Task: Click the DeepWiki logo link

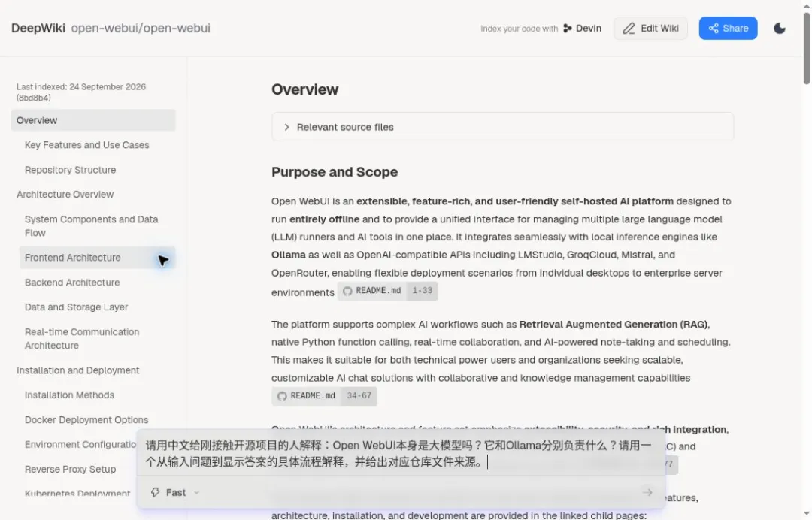Action: point(38,28)
